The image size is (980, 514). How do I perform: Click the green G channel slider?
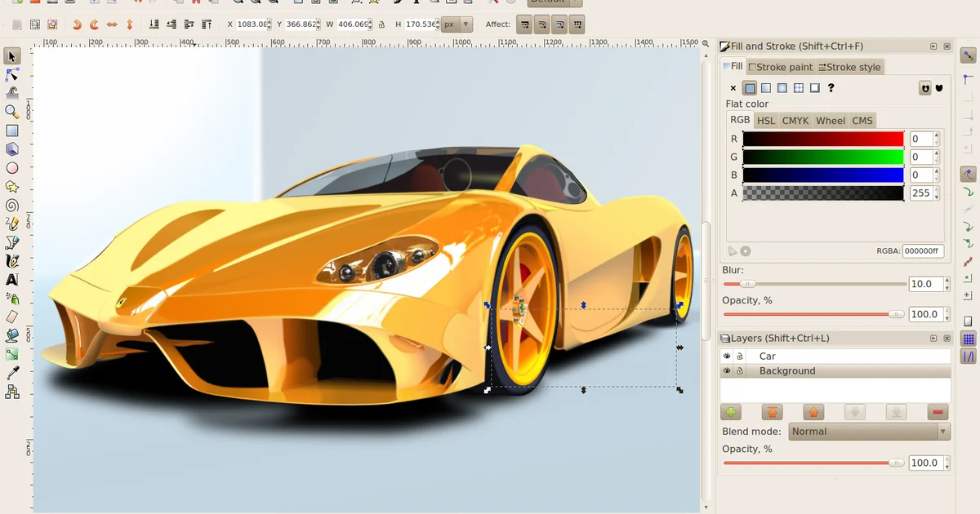823,157
